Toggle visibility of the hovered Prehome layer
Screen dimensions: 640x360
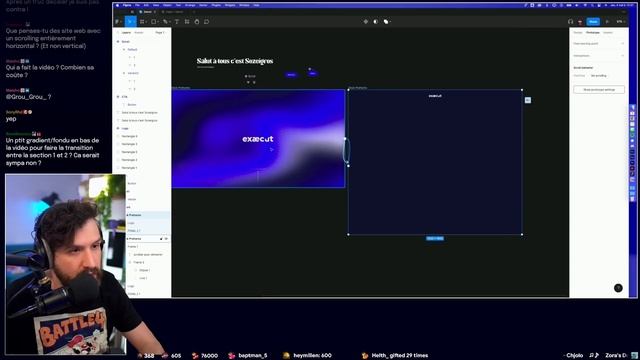[x=166, y=239]
